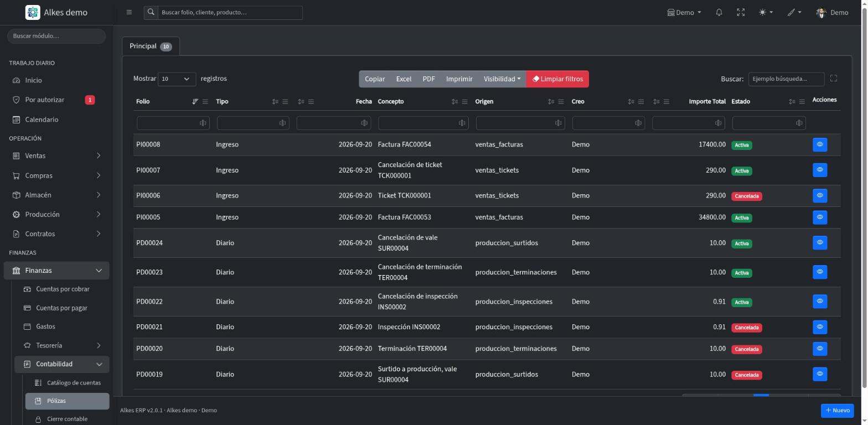Open the Calendario page
This screenshot has height=425, width=868.
click(x=56, y=120)
